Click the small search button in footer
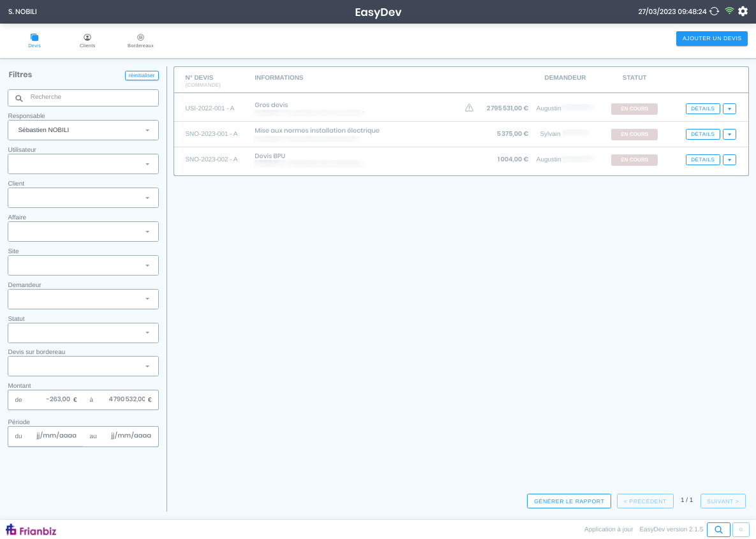The height and width of the screenshot is (539, 756). coord(741,529)
